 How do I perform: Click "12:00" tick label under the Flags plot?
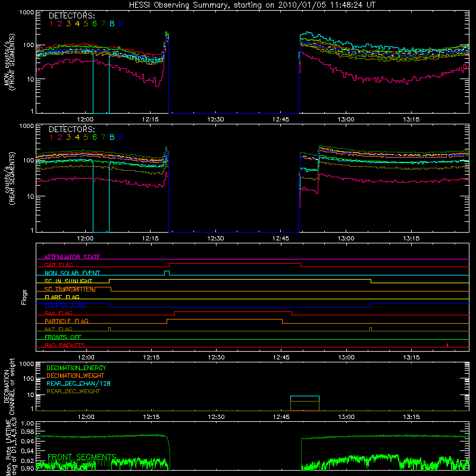click(86, 358)
